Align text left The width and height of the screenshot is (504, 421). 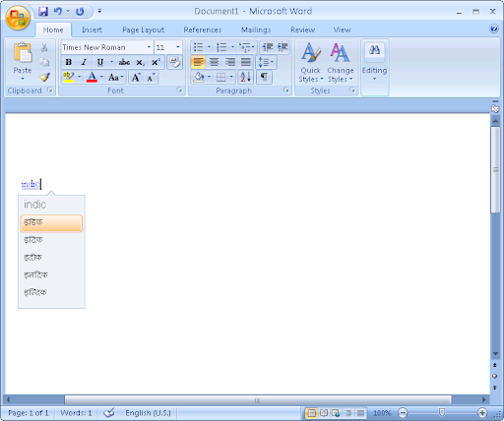[x=198, y=62]
